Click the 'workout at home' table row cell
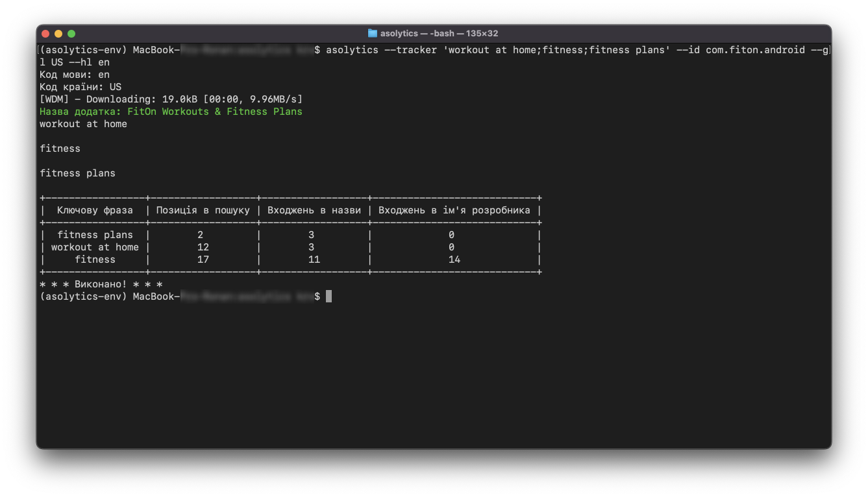Viewport: 868px width, 497px height. [95, 247]
